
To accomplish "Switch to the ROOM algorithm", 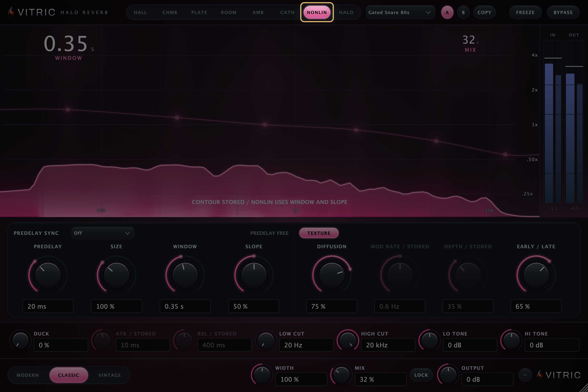I will coord(229,12).
